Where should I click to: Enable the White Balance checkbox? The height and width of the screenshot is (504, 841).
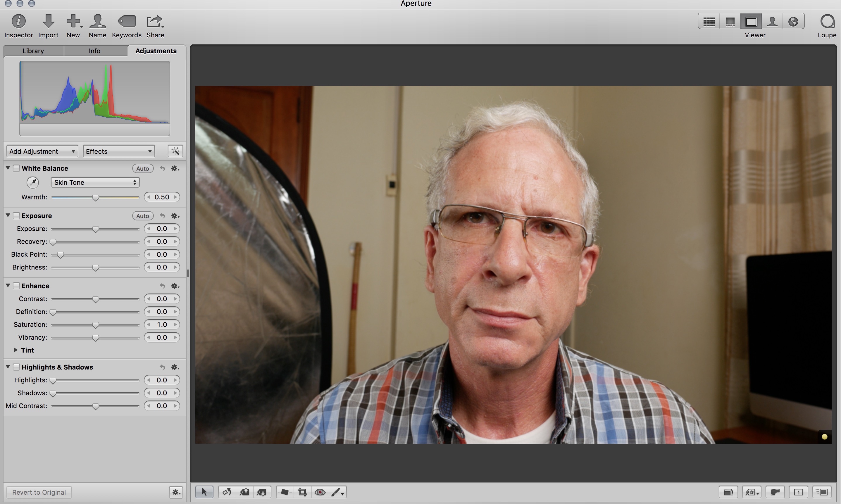[16, 168]
